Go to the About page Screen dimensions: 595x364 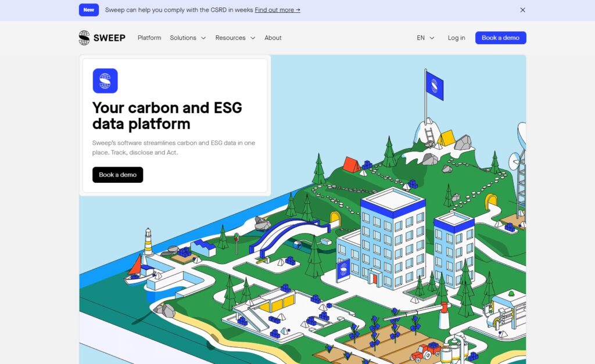273,38
